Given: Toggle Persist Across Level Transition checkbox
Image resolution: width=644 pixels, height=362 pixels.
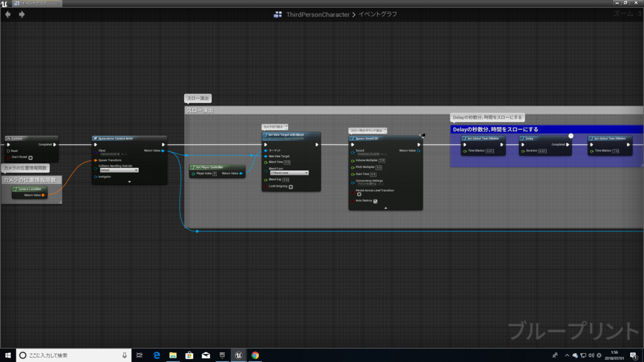Looking at the screenshot, I should click(x=359, y=195).
